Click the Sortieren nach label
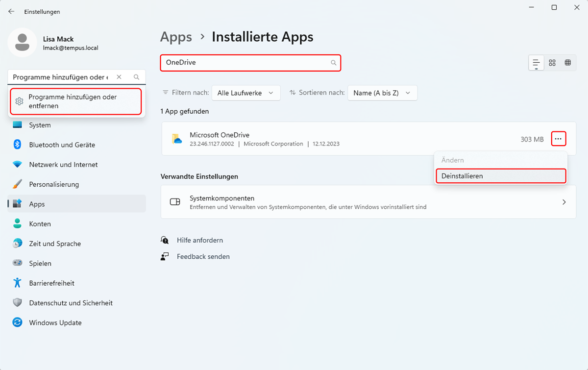The height and width of the screenshot is (370, 588). [321, 93]
